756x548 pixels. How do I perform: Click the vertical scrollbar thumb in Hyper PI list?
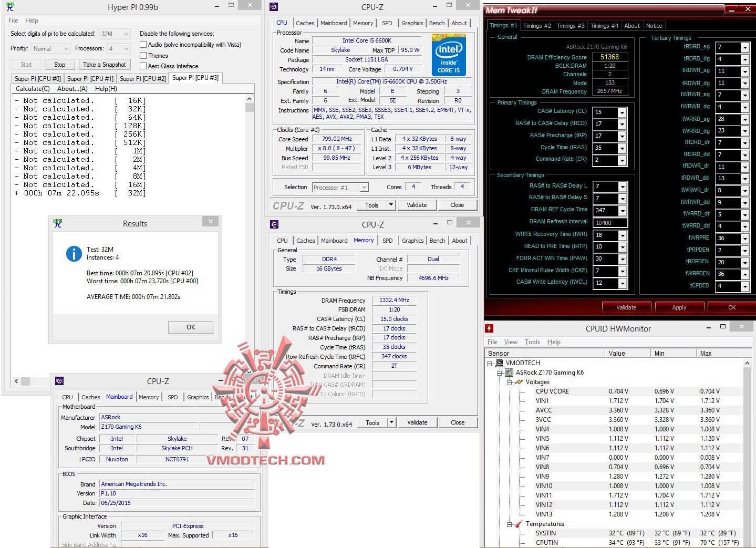click(249, 107)
